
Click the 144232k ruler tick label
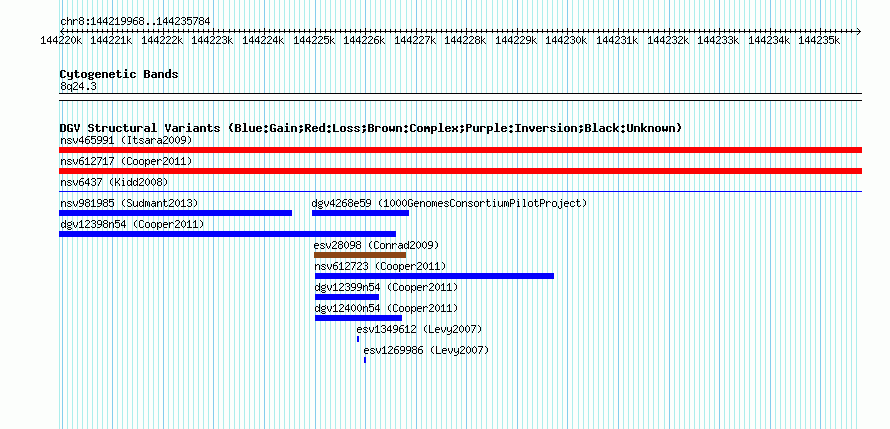point(669,40)
